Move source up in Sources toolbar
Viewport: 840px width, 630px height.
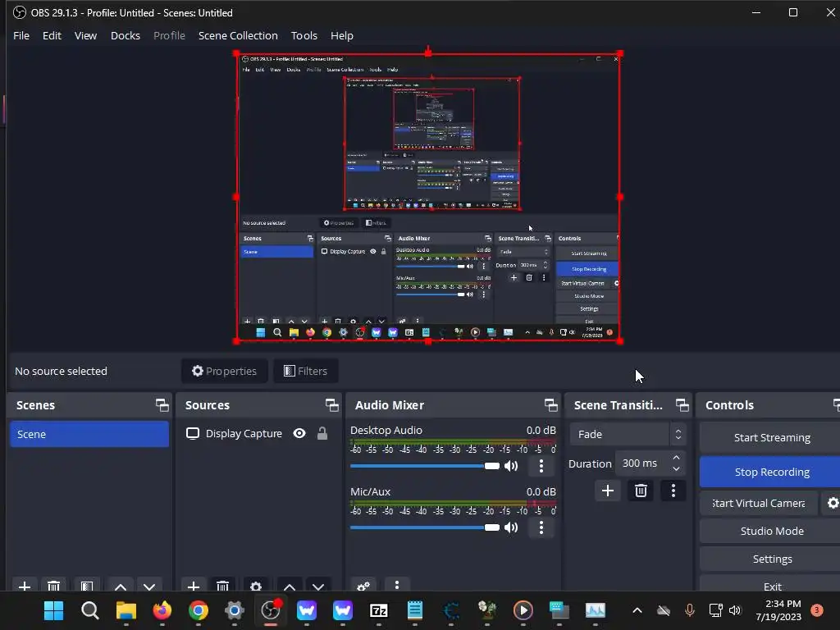point(290,586)
